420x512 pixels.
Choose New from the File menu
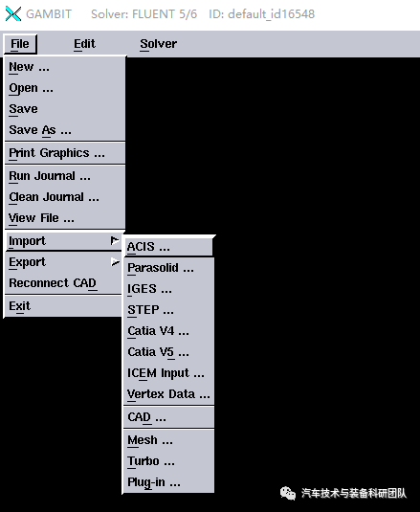coord(65,67)
